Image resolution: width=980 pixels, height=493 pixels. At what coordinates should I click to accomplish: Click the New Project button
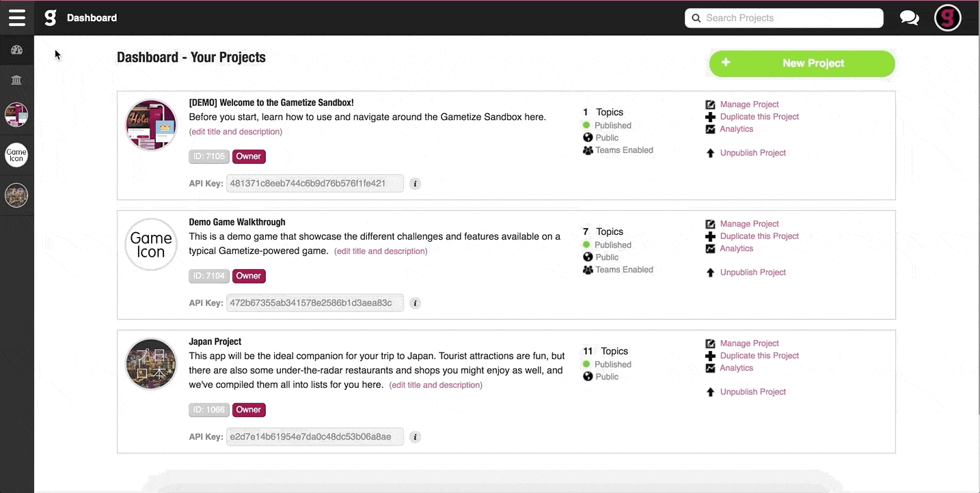click(x=802, y=64)
